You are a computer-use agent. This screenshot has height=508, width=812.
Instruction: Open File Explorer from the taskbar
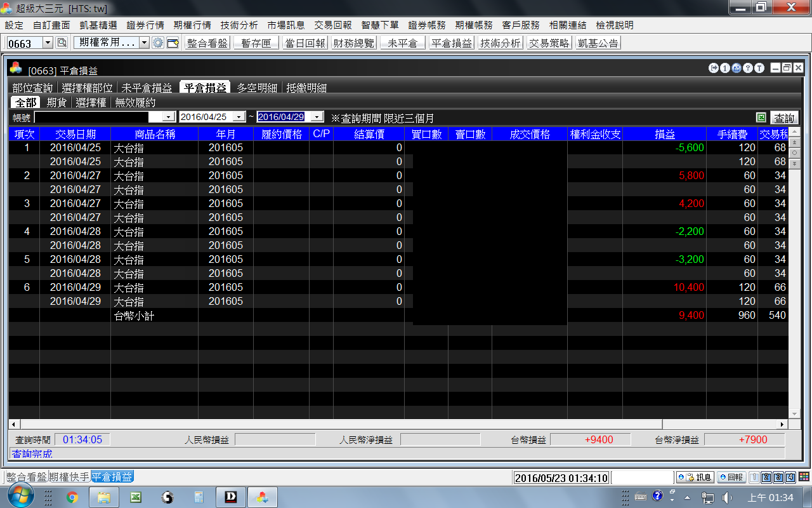tap(104, 497)
